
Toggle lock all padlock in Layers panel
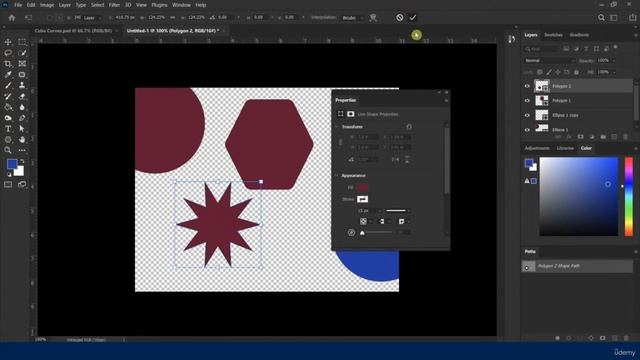point(576,72)
